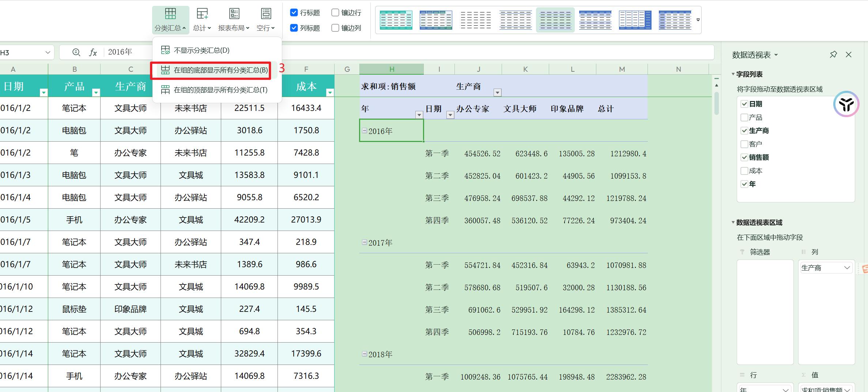Open the 报表布局 report layout icon

click(x=234, y=14)
